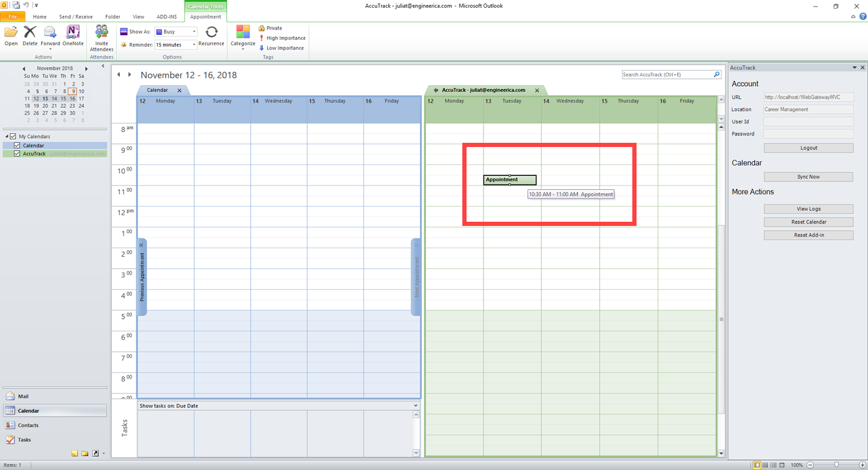868x470 pixels.
Task: Set the appointment to Low Importance
Action: click(x=281, y=48)
